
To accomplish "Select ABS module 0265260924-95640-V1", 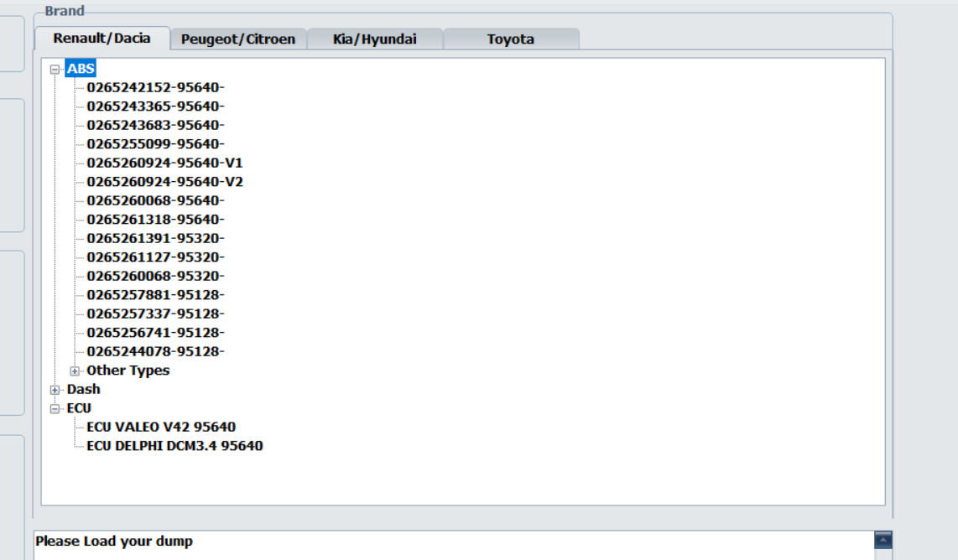I will (164, 163).
